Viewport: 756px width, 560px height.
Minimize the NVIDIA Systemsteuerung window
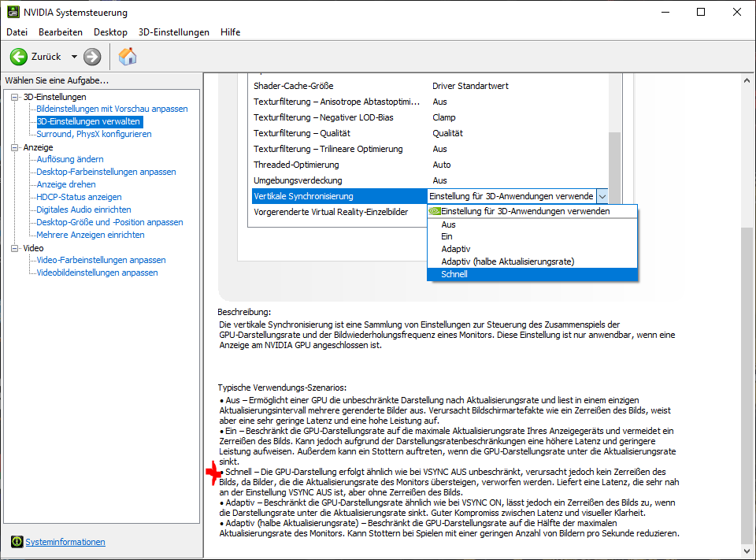click(x=665, y=12)
